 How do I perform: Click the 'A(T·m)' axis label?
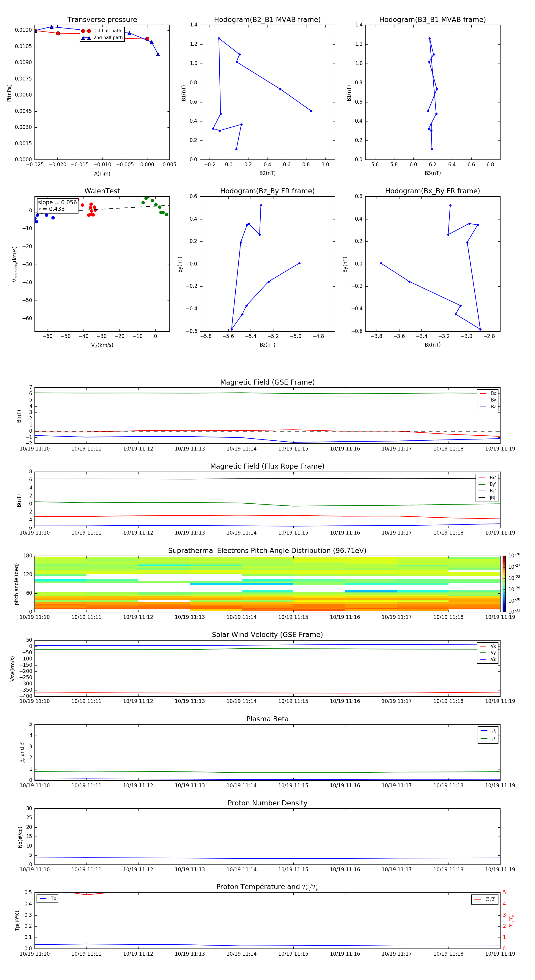(102, 174)
